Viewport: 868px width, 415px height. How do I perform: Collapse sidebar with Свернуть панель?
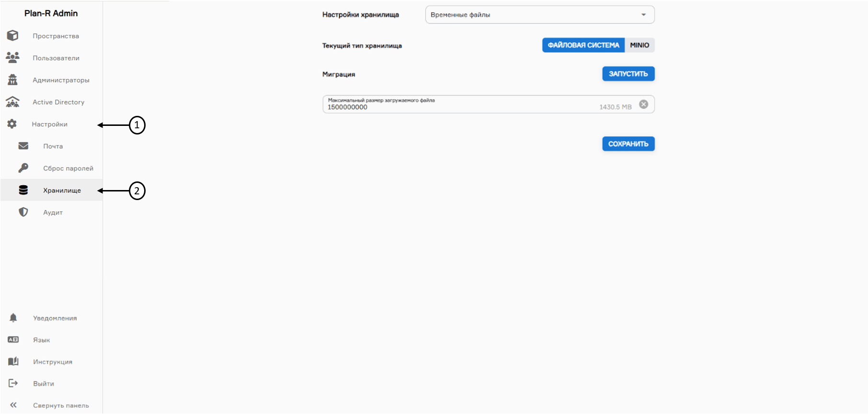[60, 405]
